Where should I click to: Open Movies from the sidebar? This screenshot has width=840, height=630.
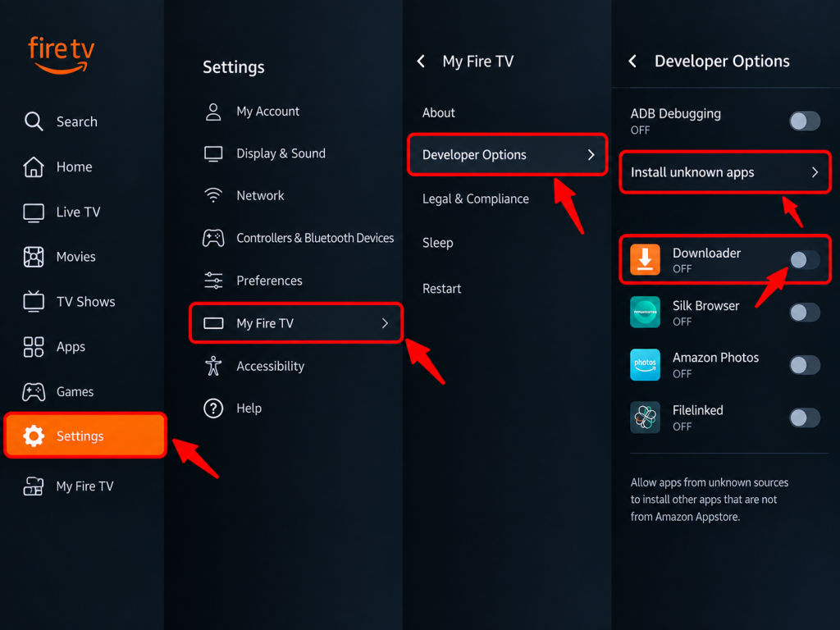pyautogui.click(x=76, y=257)
